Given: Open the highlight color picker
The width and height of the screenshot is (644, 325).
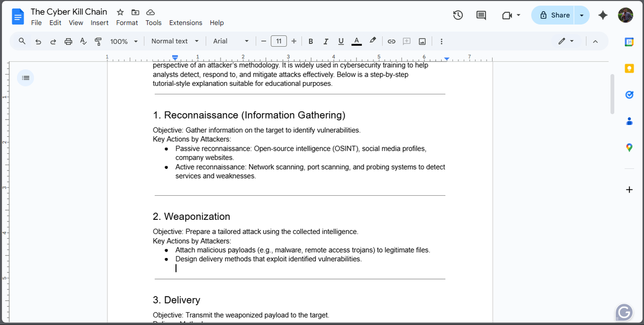Looking at the screenshot, I should pos(373,41).
